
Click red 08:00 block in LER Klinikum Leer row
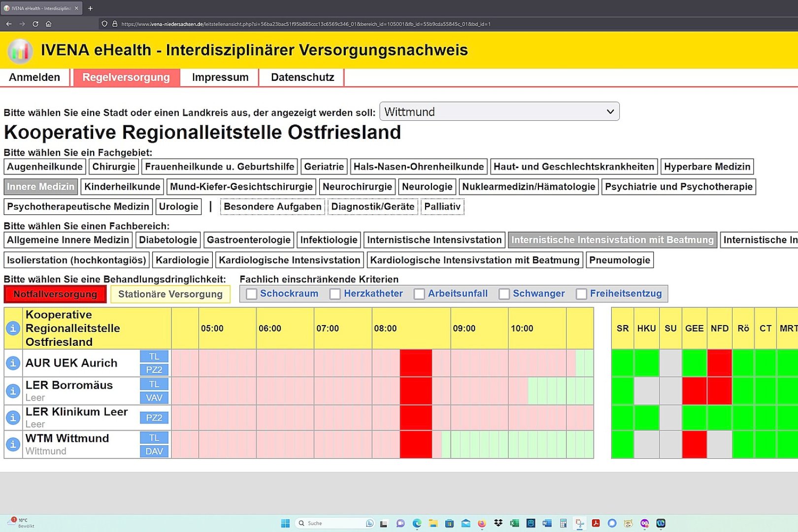[416, 418]
